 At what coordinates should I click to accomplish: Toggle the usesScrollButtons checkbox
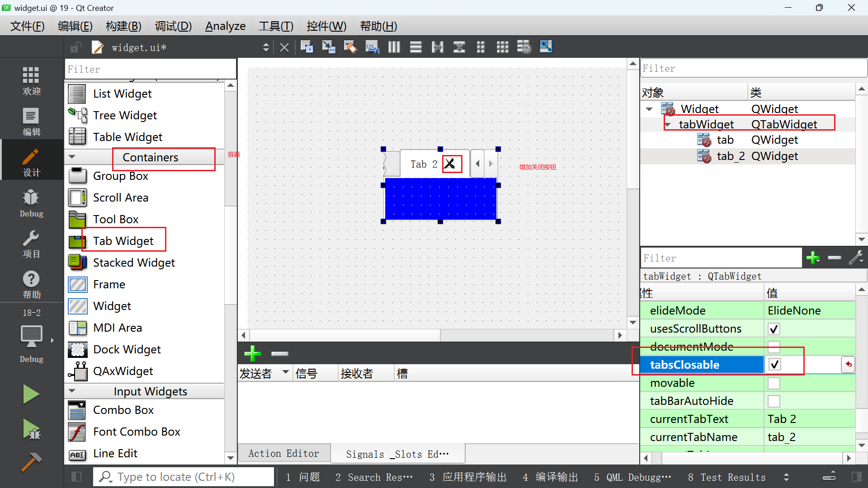point(774,329)
